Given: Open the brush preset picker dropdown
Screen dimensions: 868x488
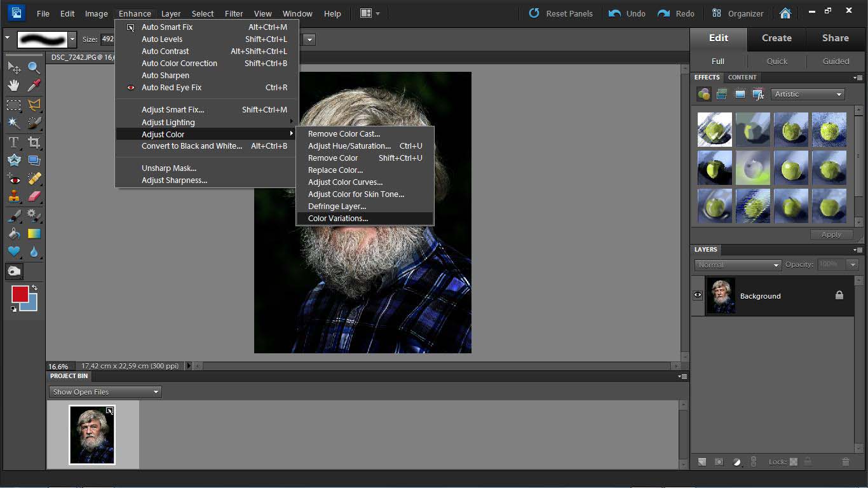Looking at the screenshot, I should click(72, 39).
